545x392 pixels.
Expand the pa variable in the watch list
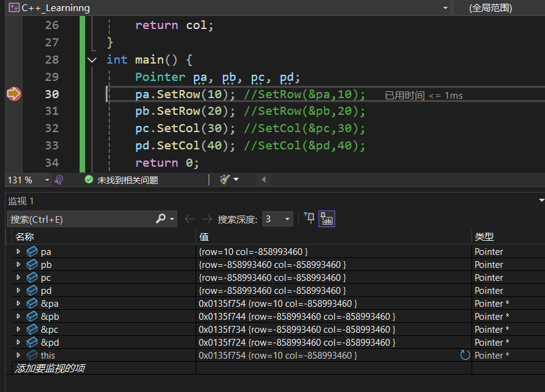click(x=19, y=252)
